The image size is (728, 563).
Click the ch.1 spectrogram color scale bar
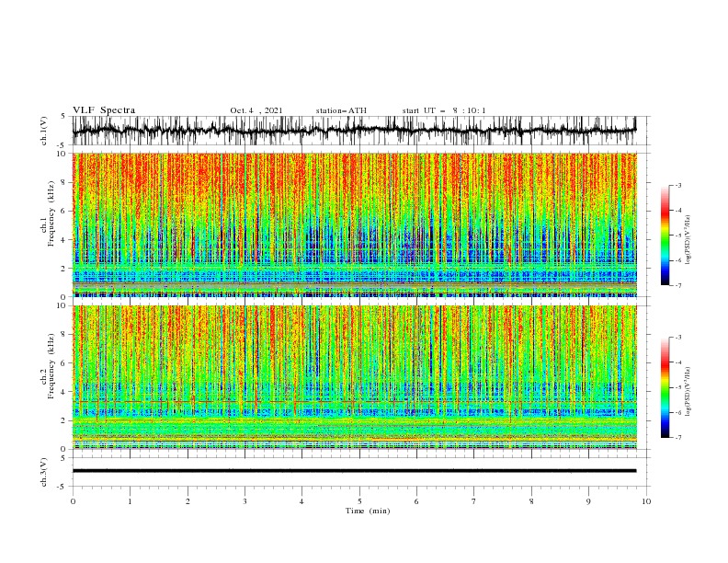pos(665,236)
